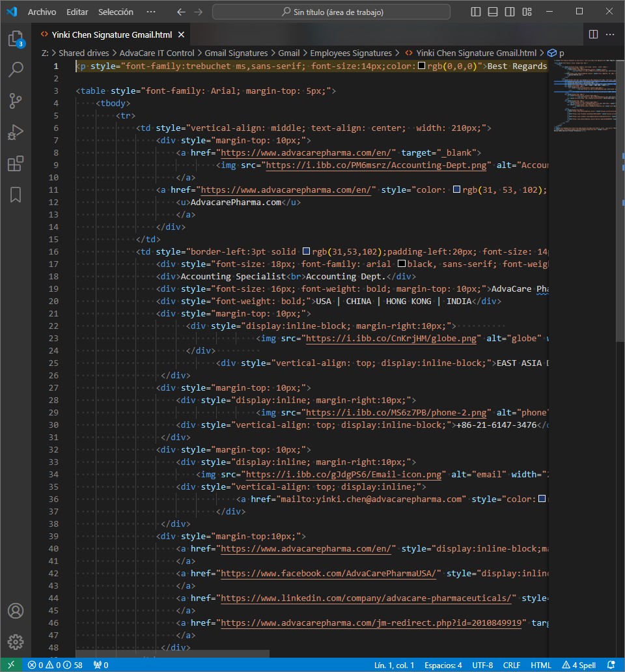Screen dimensions: 625x672
Task: Click the minimap code overview
Action: (584, 96)
